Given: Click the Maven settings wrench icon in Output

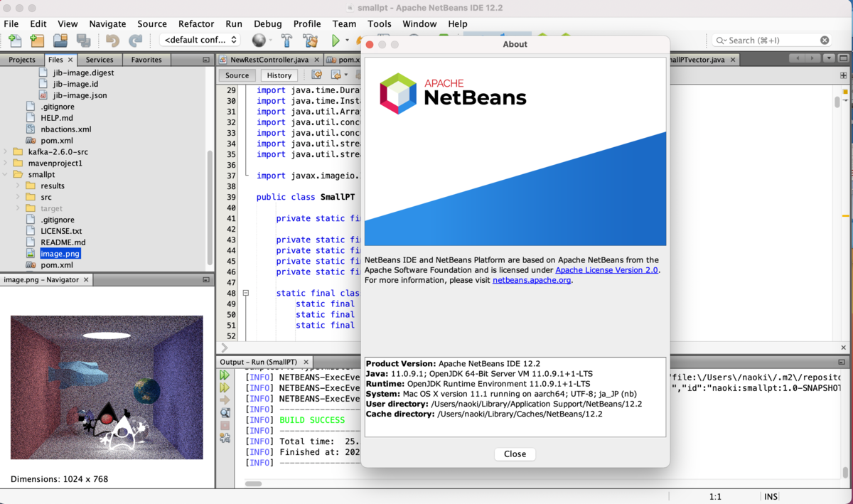Looking at the screenshot, I should pyautogui.click(x=225, y=438).
